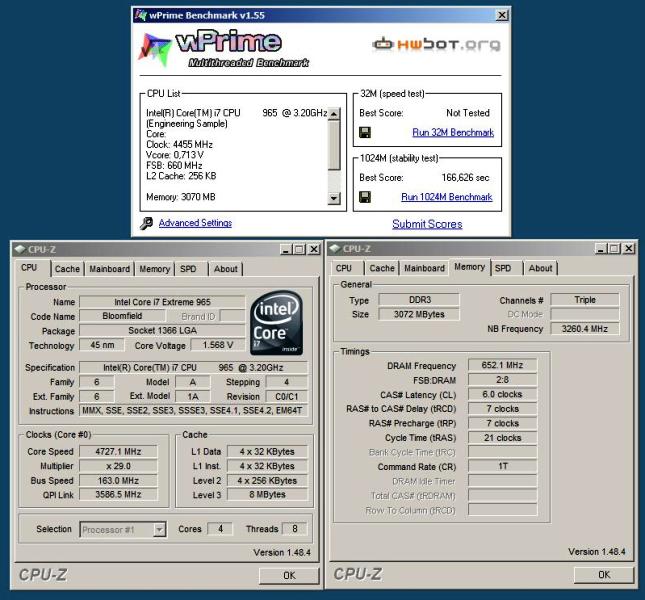The image size is (645, 600).
Task: Click the CPU List scroll down arrow
Action: tap(334, 198)
